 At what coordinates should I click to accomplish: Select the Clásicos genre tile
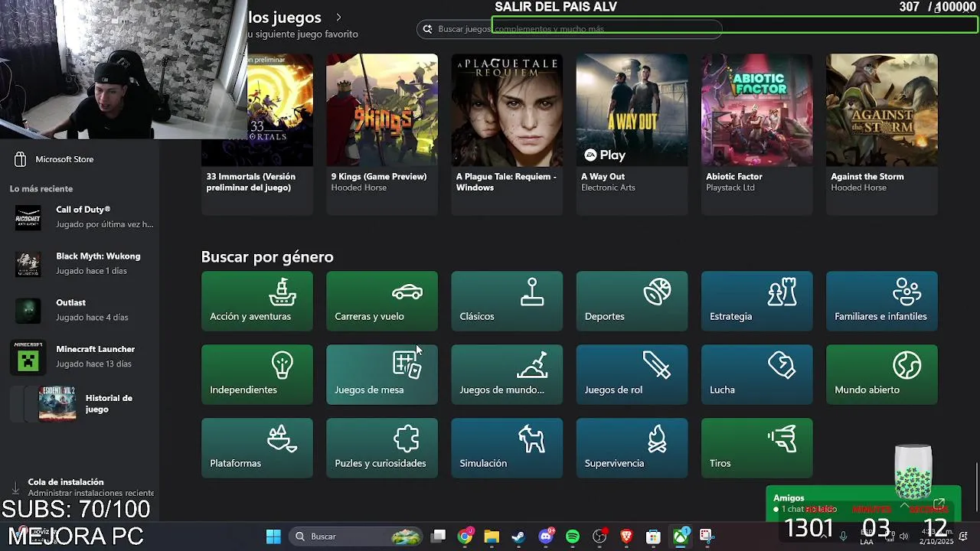tap(507, 301)
